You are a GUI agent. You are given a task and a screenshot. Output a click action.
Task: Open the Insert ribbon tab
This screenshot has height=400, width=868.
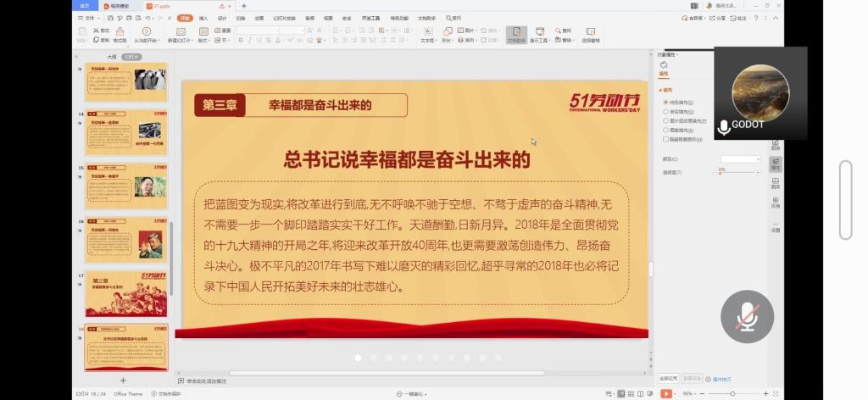tap(203, 17)
